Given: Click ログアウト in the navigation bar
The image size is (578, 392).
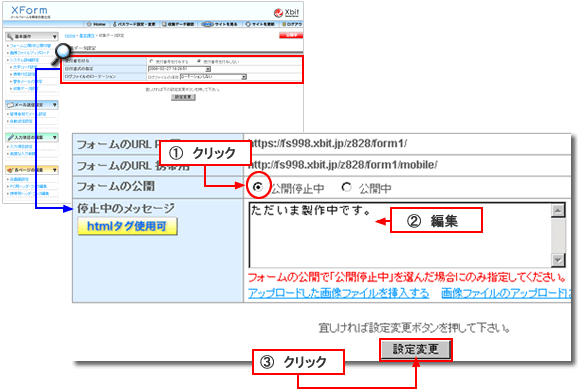Looking at the screenshot, I should pyautogui.click(x=292, y=24).
